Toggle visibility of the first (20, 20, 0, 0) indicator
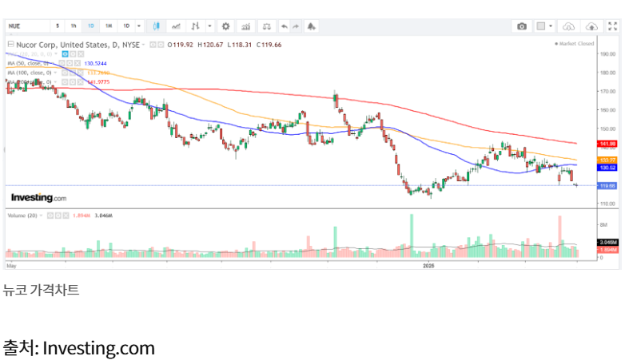625x364 pixels. (66, 53)
